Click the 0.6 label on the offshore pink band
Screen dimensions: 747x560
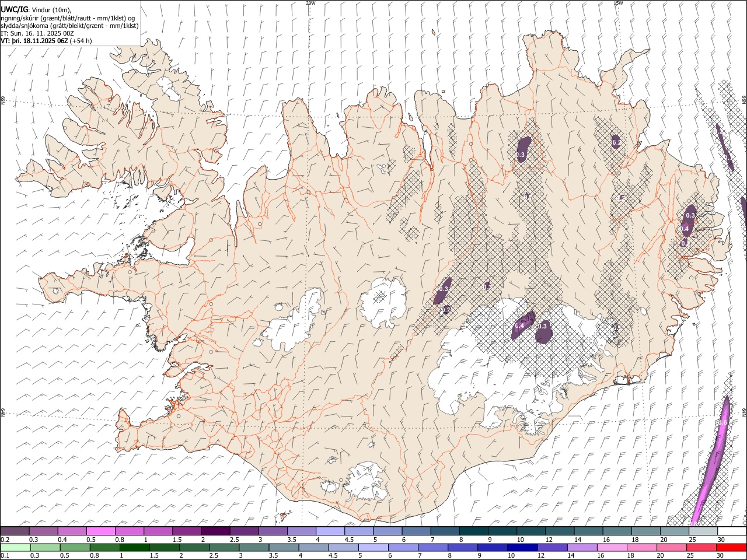(x=722, y=422)
